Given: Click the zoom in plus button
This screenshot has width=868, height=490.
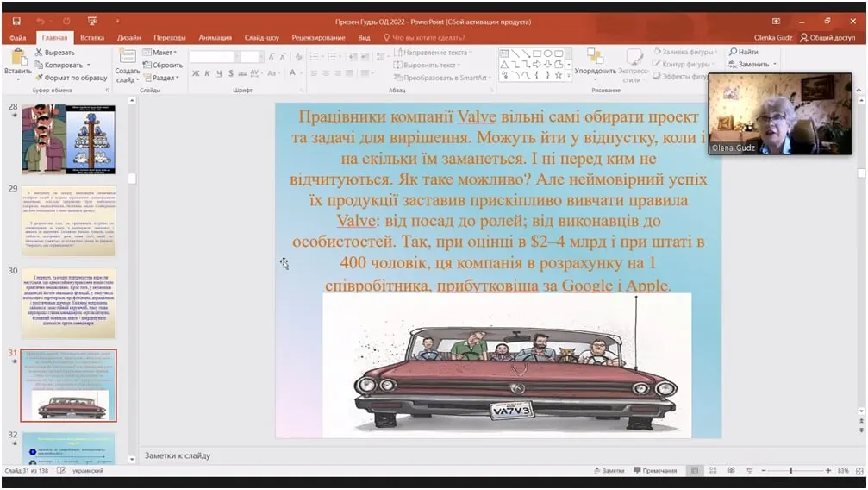Looking at the screenshot, I should (828, 471).
